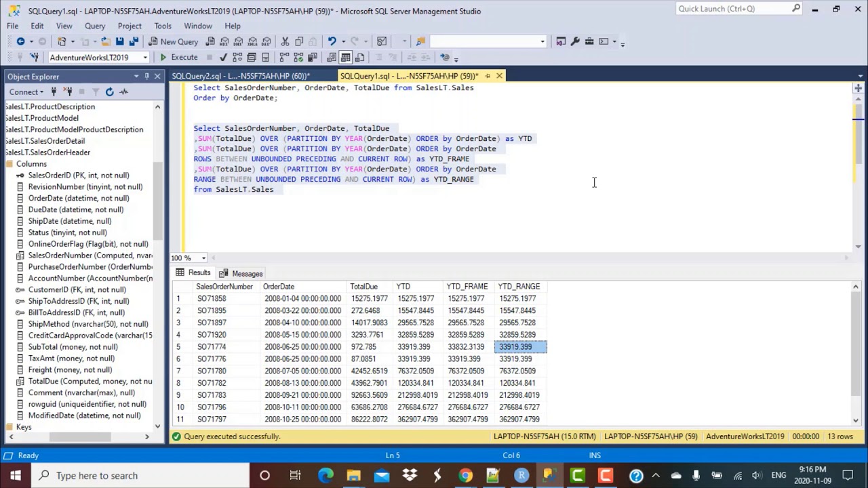The height and width of the screenshot is (488, 868).
Task: Click the Database Engine Query icon
Action: coord(210,41)
